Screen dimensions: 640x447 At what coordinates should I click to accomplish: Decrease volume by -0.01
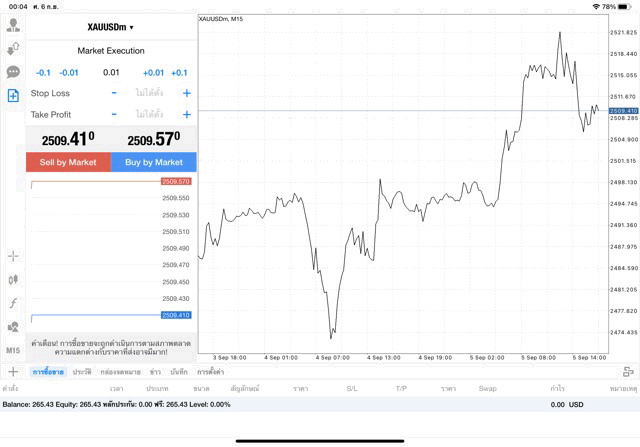[x=69, y=72]
